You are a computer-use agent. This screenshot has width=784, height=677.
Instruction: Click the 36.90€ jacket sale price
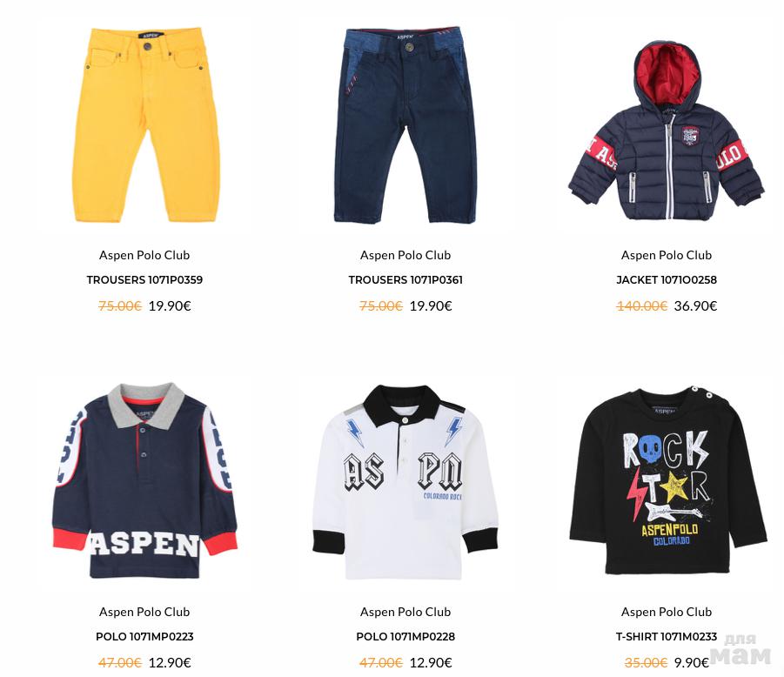tap(695, 306)
